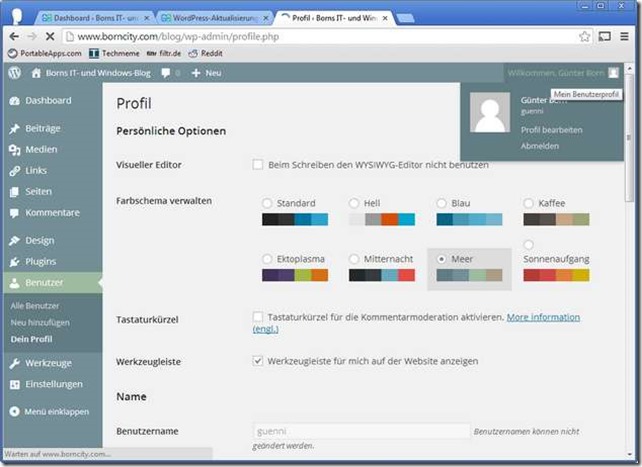
Task: Toggle the Tastaturkürzel comment moderation checkbox
Action: (258, 317)
